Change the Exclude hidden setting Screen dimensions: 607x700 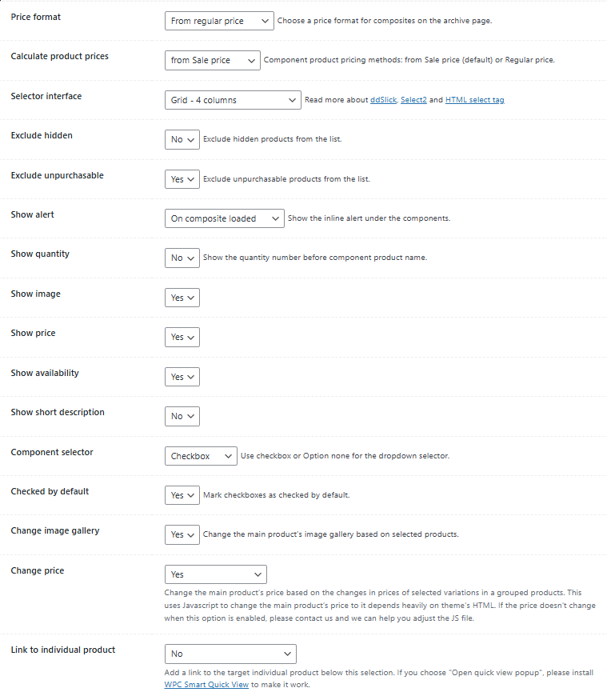pyautogui.click(x=182, y=140)
